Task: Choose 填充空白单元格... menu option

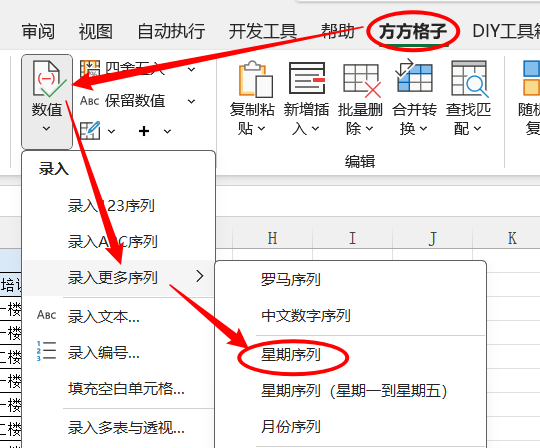Action: coord(126,389)
